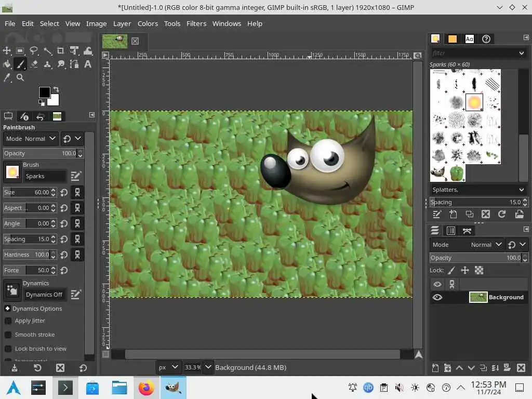The image size is (532, 399).
Task: Refresh brushes in Brushes panel
Action: [502, 214]
